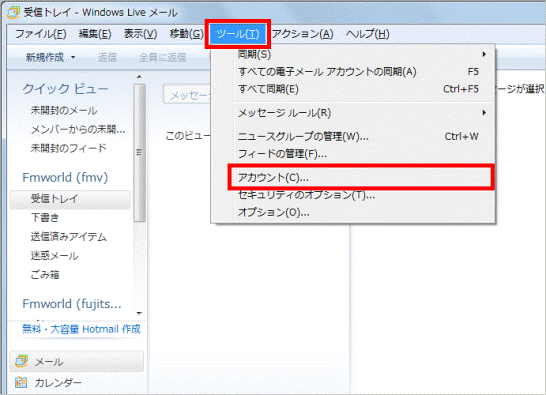Open the 新規作成 dropdown arrow
Image resolution: width=546 pixels, height=395 pixels.
pos(73,57)
